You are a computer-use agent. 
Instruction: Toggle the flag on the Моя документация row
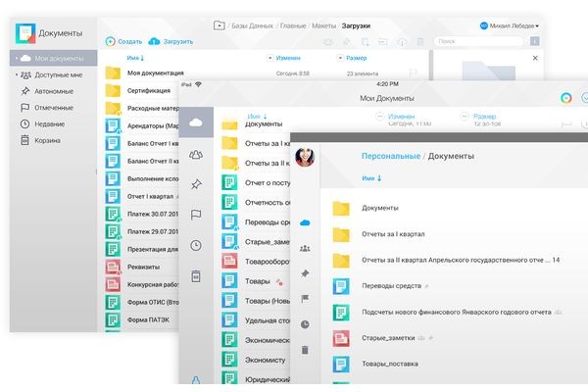click(414, 73)
